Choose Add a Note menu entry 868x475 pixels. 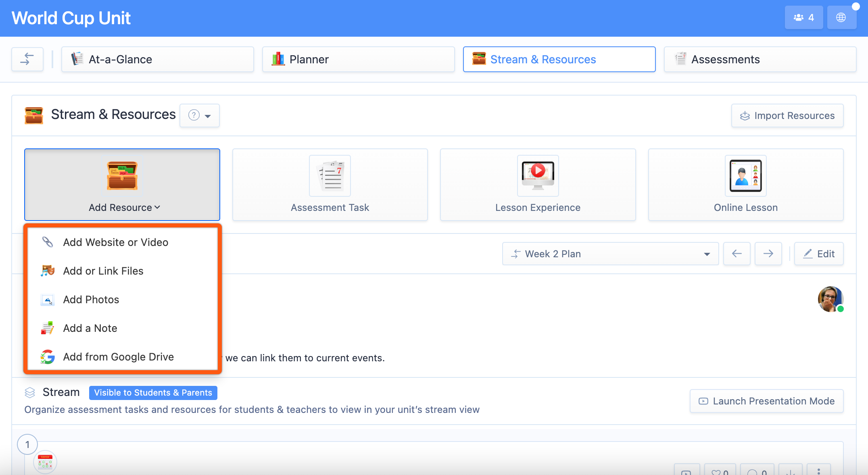tap(90, 328)
